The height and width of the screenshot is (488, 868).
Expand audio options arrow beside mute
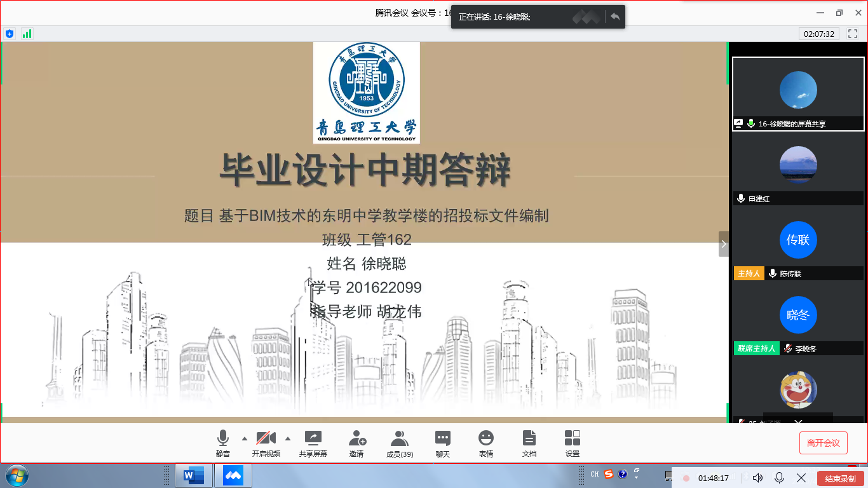245,438
